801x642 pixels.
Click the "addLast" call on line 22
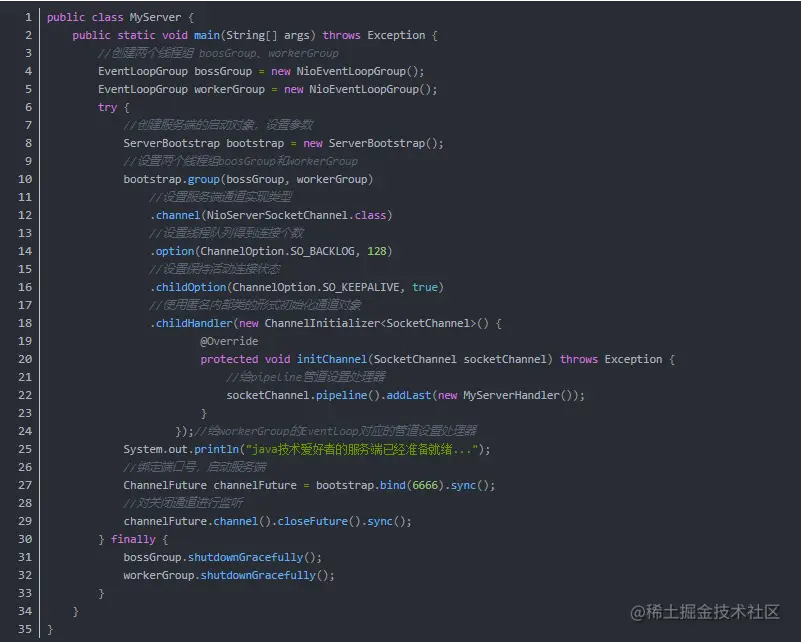pos(409,395)
